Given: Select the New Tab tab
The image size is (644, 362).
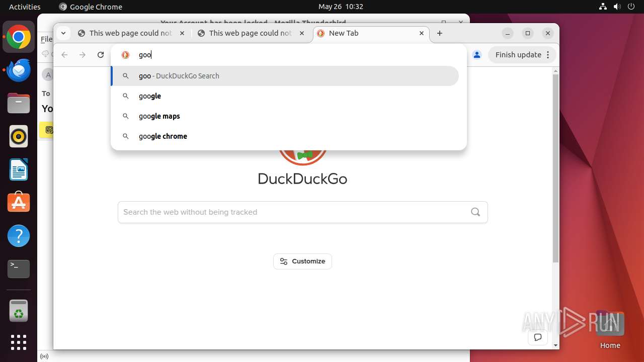Looking at the screenshot, I should click(371, 33).
